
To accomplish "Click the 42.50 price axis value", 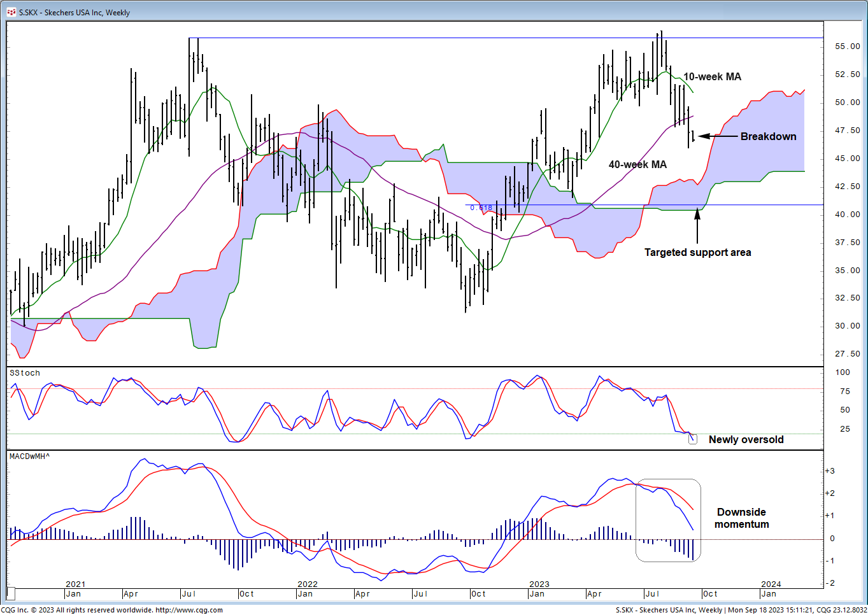I will pos(847,187).
